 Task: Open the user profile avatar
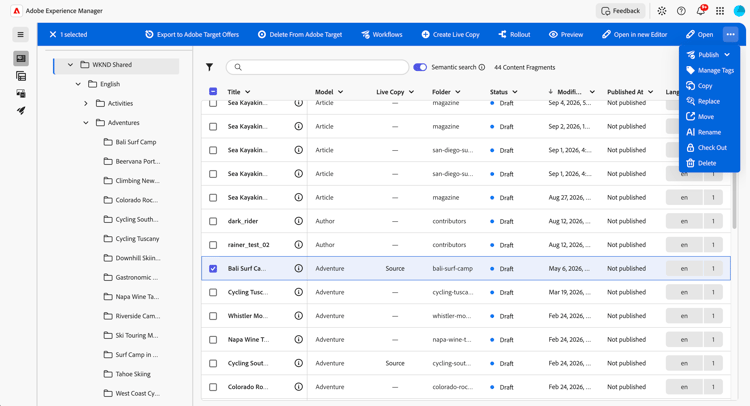pyautogui.click(x=739, y=11)
